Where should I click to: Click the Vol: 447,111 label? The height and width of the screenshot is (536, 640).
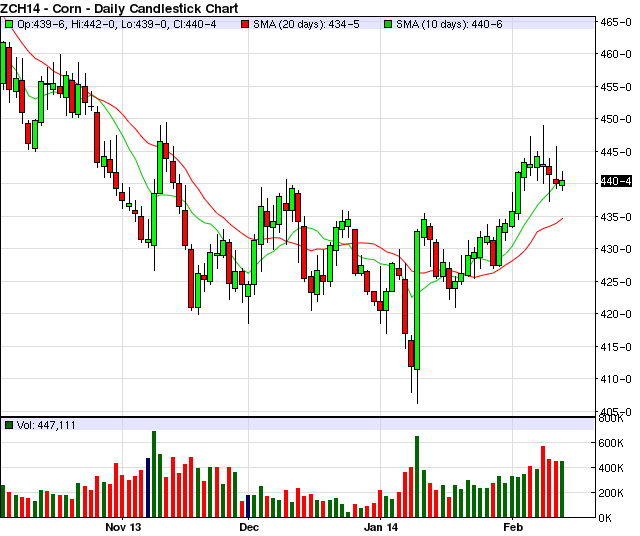click(46, 425)
